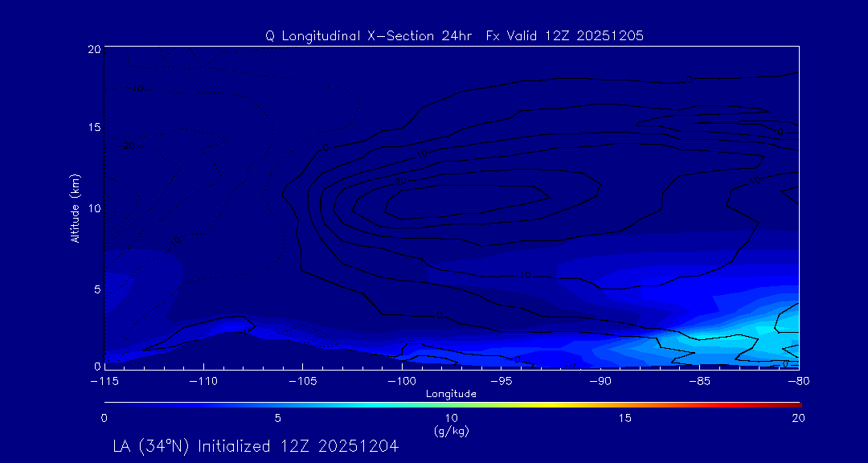Click the 15 km altitude tick label
Screen dimensions: 868x463
[x=92, y=129]
